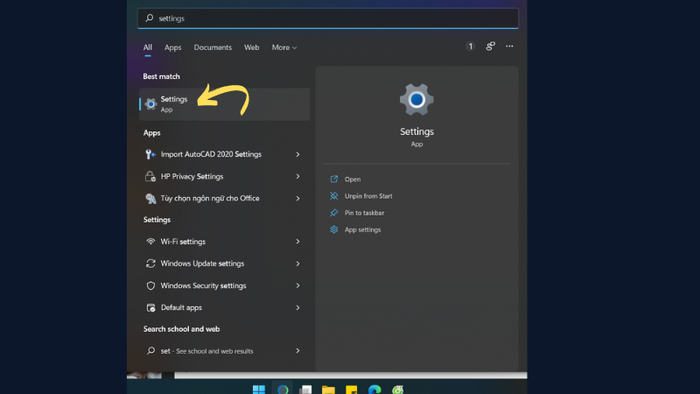The image size is (700, 394).
Task: Click the search magnifier icon in search box
Action: point(149,18)
